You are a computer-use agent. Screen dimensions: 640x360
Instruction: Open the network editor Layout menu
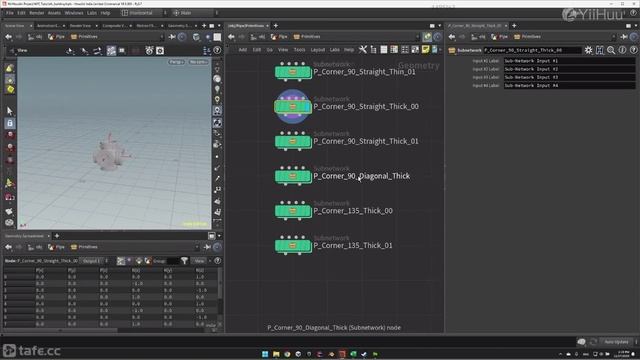(x=318, y=50)
